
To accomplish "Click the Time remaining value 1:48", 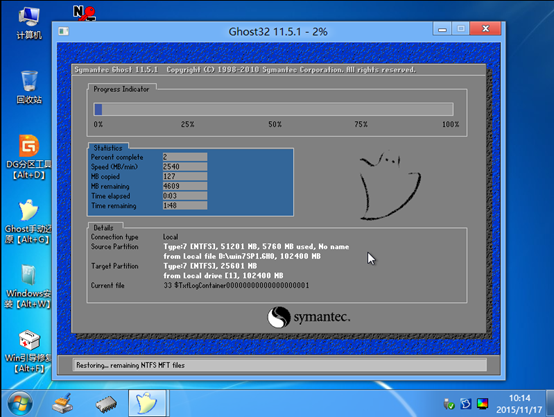I will (x=185, y=205).
